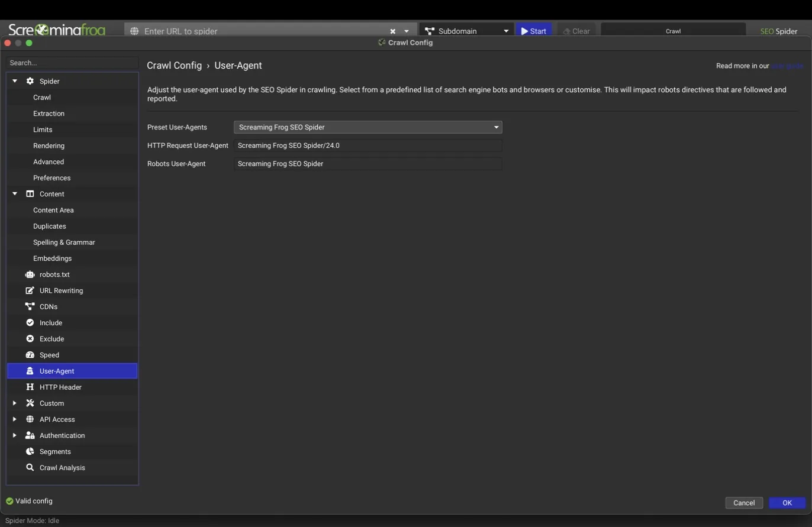
Task: Click the green Valid config check icon
Action: click(9, 501)
